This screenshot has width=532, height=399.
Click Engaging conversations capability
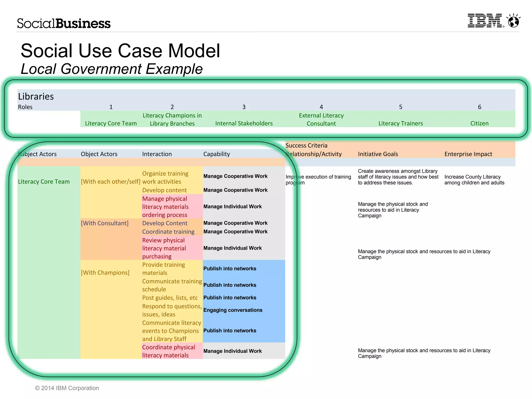click(x=233, y=310)
